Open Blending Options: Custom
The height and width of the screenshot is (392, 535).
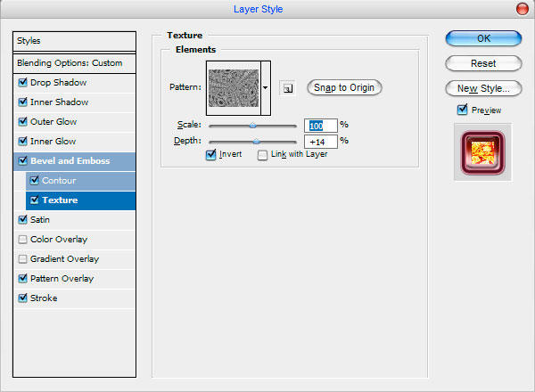coord(74,63)
